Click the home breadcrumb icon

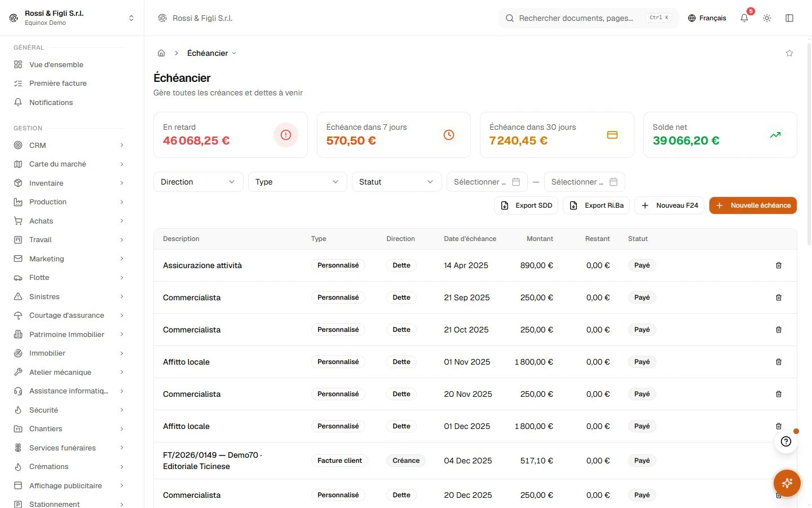click(161, 53)
